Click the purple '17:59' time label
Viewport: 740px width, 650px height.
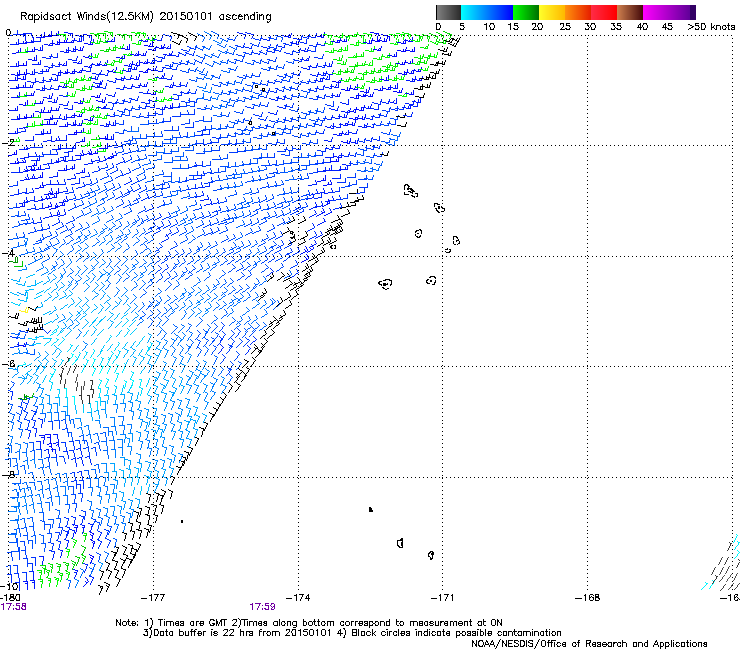(262, 607)
